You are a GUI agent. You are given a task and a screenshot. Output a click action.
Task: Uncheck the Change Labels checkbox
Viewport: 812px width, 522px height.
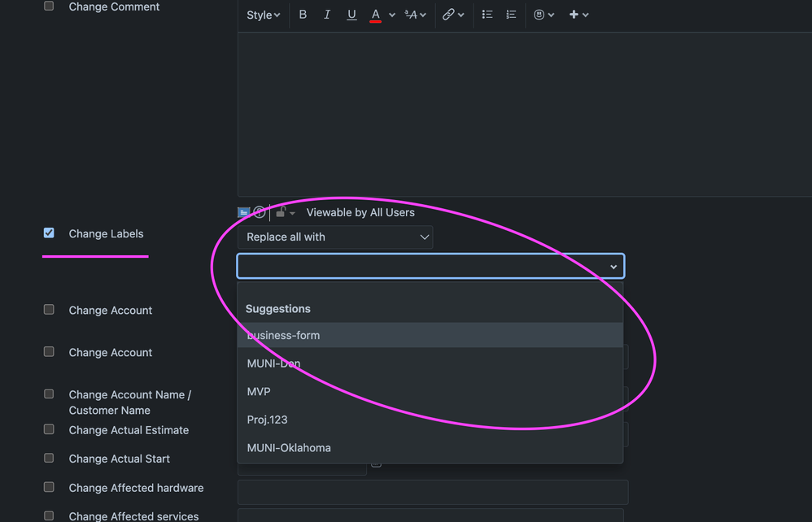click(49, 233)
